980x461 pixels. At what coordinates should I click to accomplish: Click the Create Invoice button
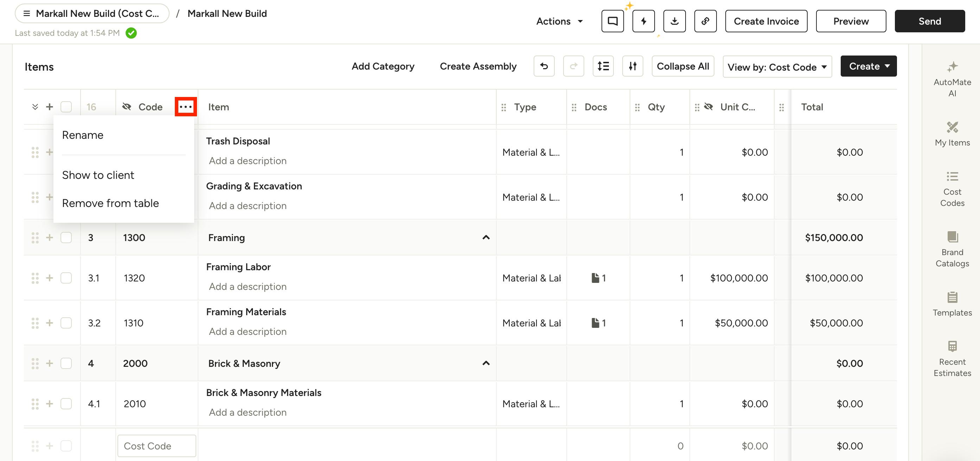pyautogui.click(x=766, y=21)
